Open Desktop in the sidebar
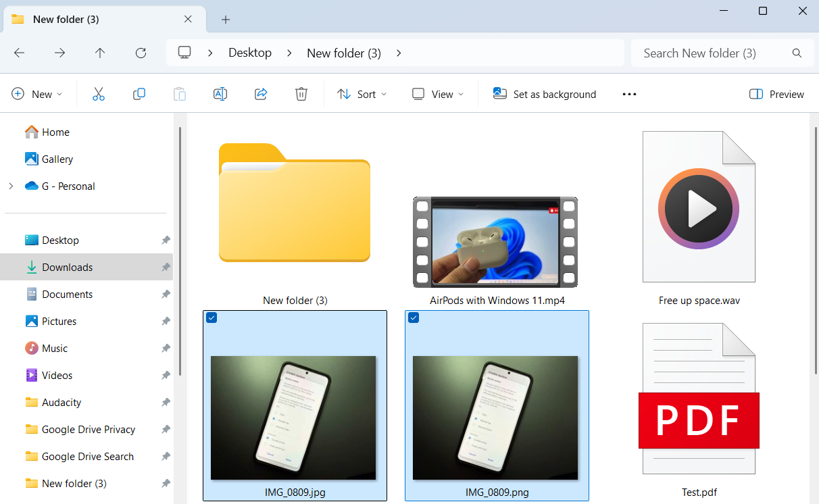 tap(52, 240)
